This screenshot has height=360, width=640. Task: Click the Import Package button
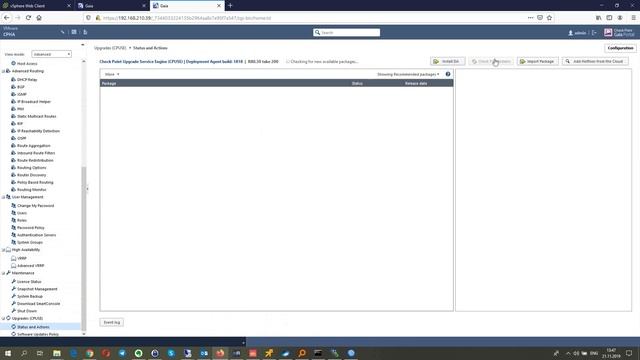point(537,61)
